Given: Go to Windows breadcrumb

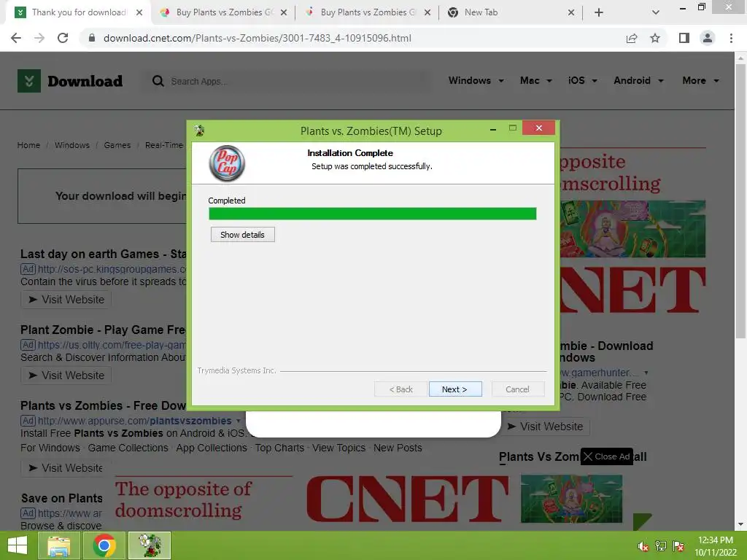Looking at the screenshot, I should click(72, 145).
